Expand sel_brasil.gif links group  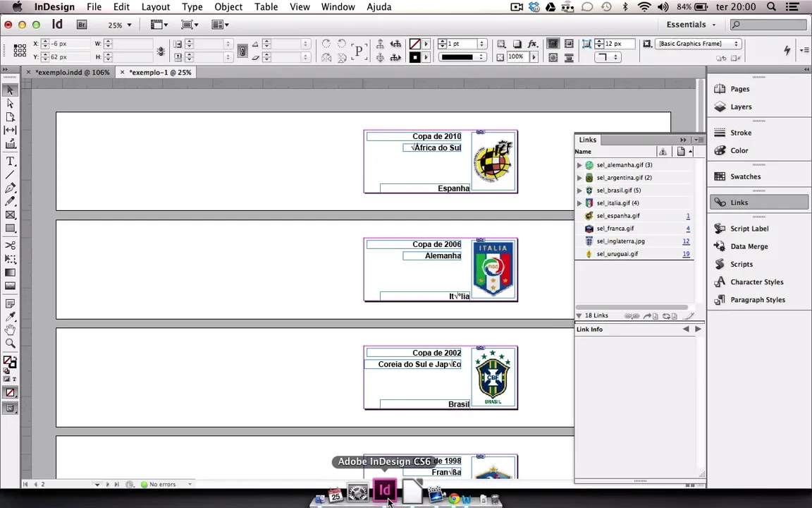click(x=579, y=190)
